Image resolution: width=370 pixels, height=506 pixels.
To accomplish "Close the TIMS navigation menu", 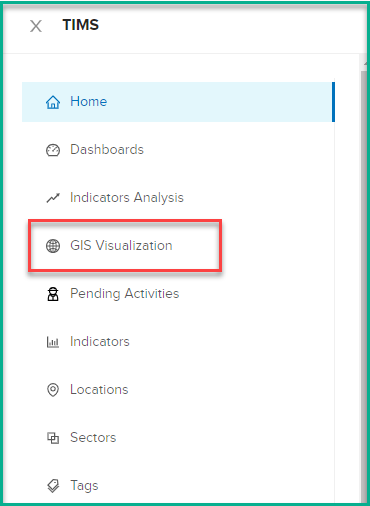I will [36, 26].
